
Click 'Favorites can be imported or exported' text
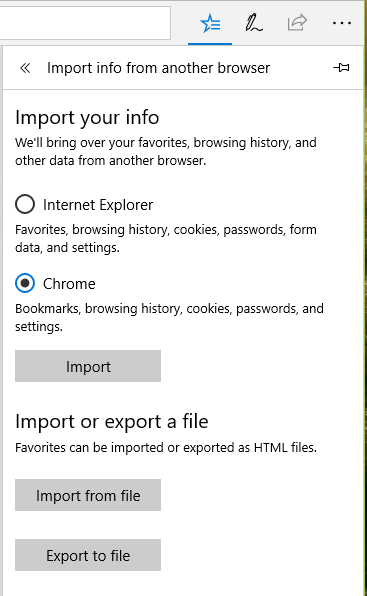166,447
